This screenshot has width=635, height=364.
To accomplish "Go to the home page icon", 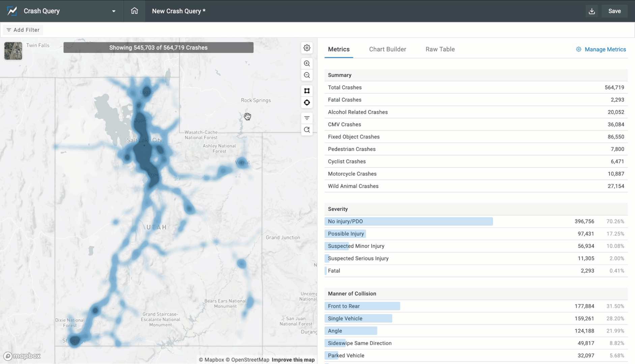I will coord(134,11).
